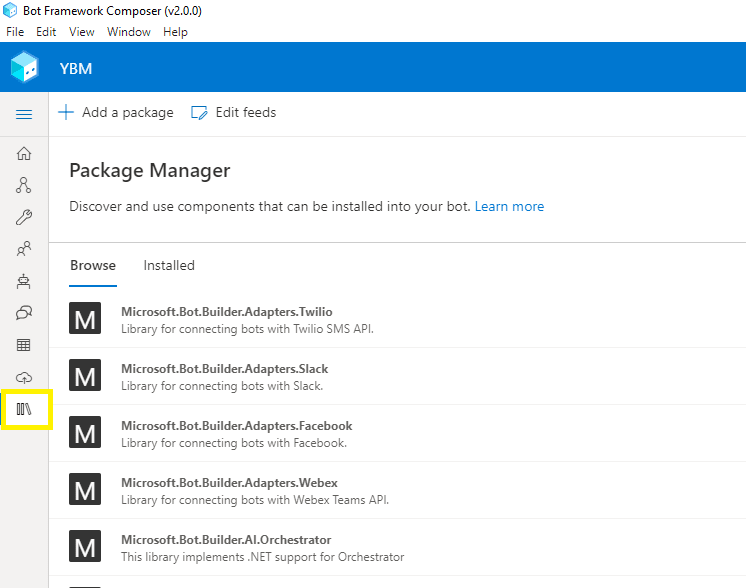Open the Edit menu
This screenshot has height=588, width=746.
(x=46, y=32)
